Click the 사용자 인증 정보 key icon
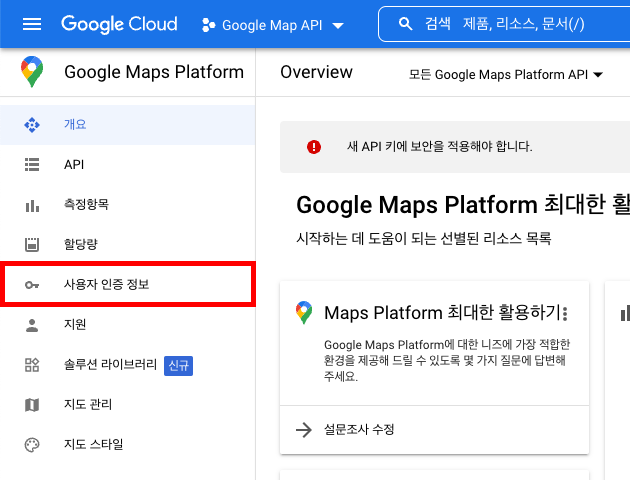 (32, 285)
